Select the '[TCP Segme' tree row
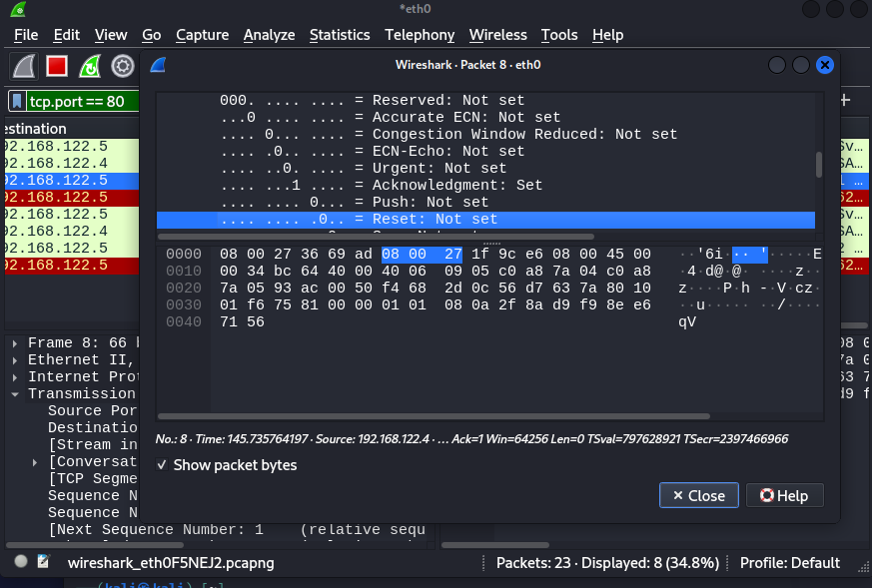Image resolution: width=872 pixels, height=588 pixels. pos(92,479)
